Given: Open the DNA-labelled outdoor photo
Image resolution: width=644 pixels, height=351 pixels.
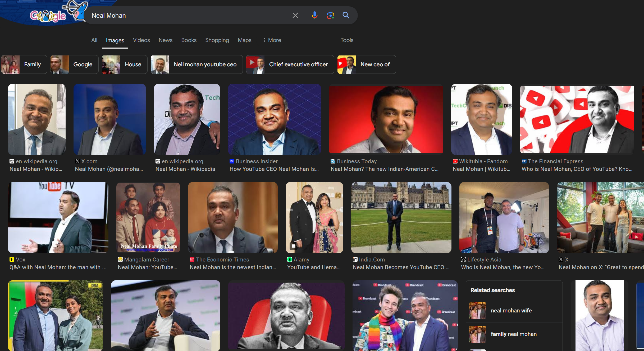Looking at the screenshot, I should click(x=56, y=316).
